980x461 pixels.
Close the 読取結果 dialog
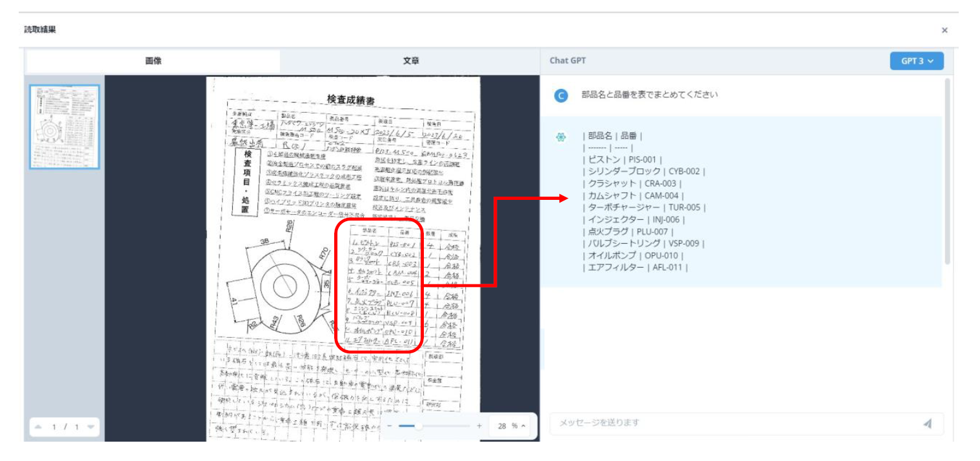945,30
